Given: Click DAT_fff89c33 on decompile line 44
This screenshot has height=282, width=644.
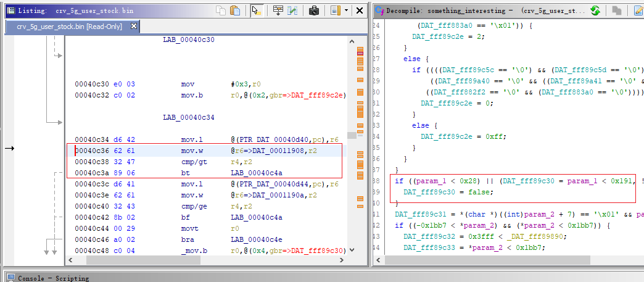Looking at the screenshot, I should point(428,247).
